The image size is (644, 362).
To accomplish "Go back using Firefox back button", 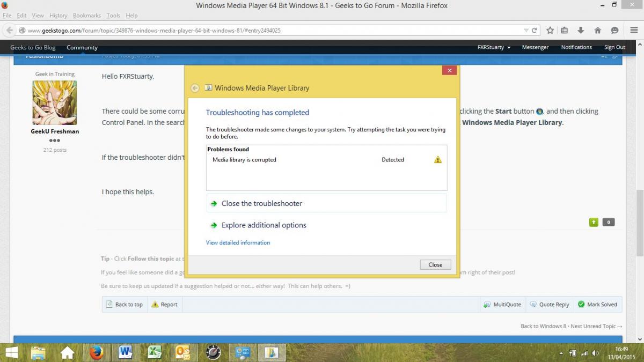I will click(x=9, y=31).
